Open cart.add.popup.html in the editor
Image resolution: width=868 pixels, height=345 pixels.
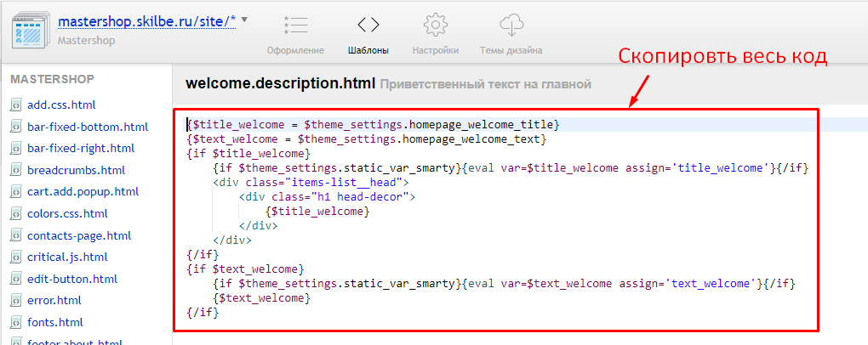pos(83,192)
